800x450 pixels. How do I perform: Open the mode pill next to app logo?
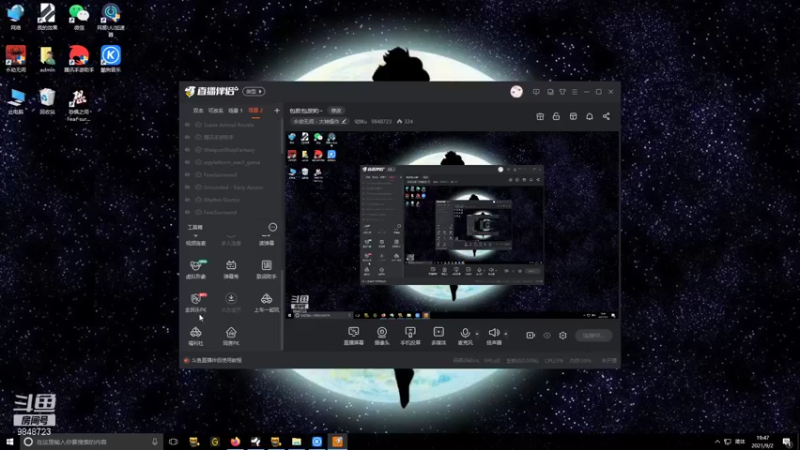[254, 91]
